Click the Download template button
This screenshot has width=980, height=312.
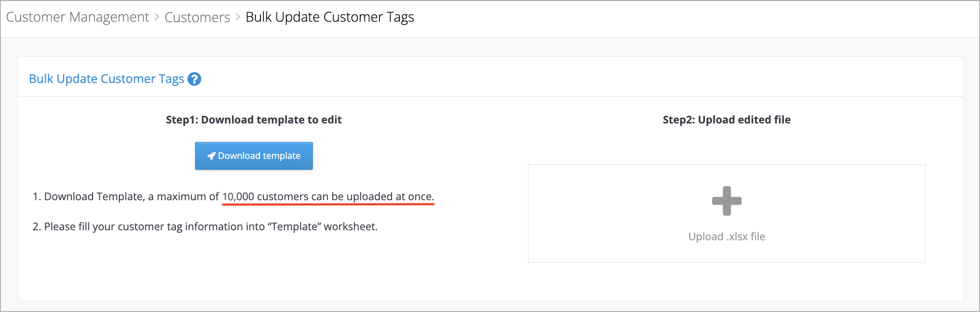[x=254, y=156]
